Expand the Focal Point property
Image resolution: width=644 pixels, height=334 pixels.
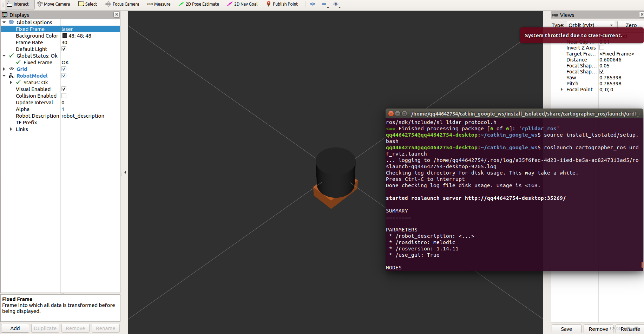point(561,89)
